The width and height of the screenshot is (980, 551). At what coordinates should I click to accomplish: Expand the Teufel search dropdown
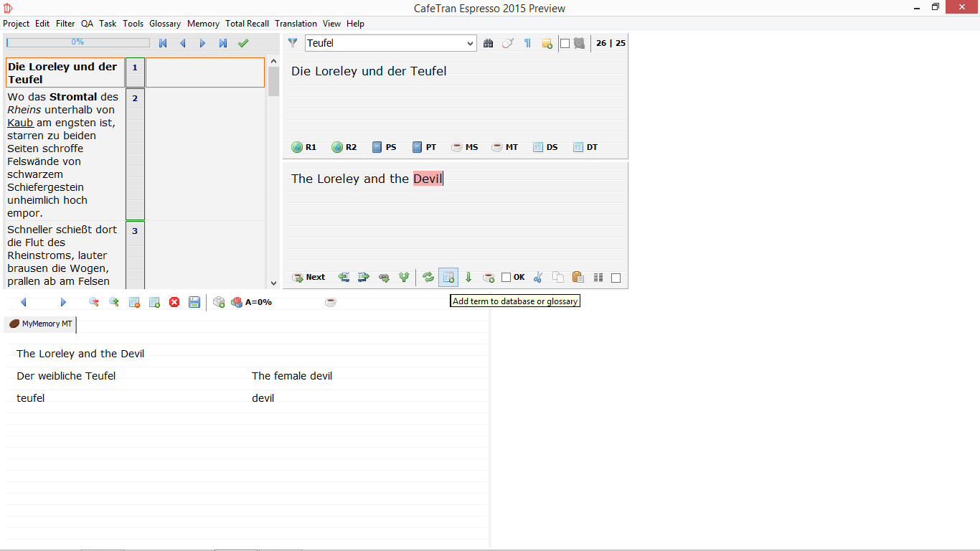pos(471,43)
